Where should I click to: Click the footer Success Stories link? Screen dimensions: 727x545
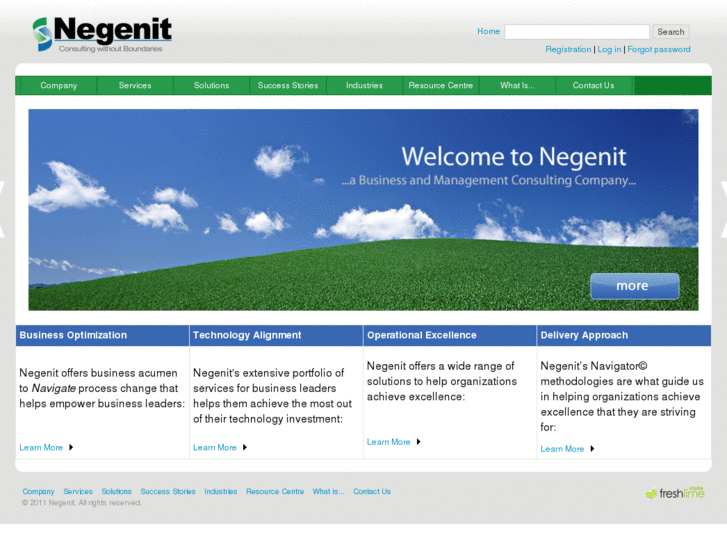tap(168, 492)
